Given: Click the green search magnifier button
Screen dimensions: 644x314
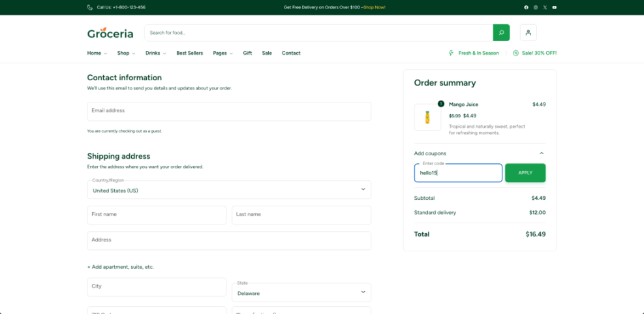Looking at the screenshot, I should tap(501, 33).
